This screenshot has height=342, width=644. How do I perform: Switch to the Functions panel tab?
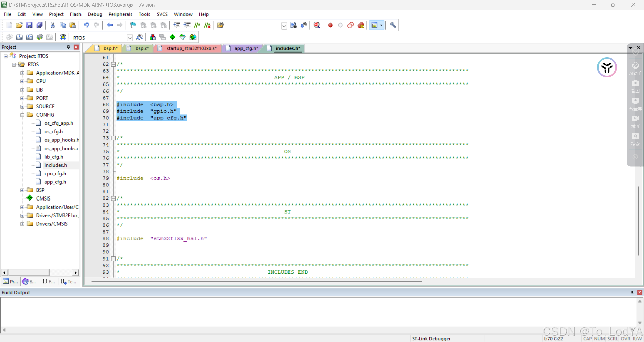(x=49, y=282)
